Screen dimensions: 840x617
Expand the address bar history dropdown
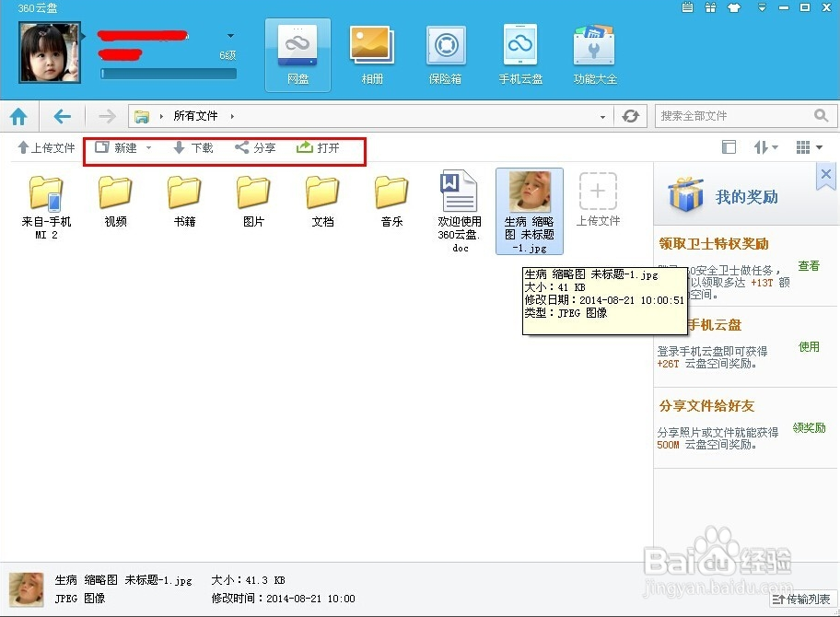pos(602,116)
